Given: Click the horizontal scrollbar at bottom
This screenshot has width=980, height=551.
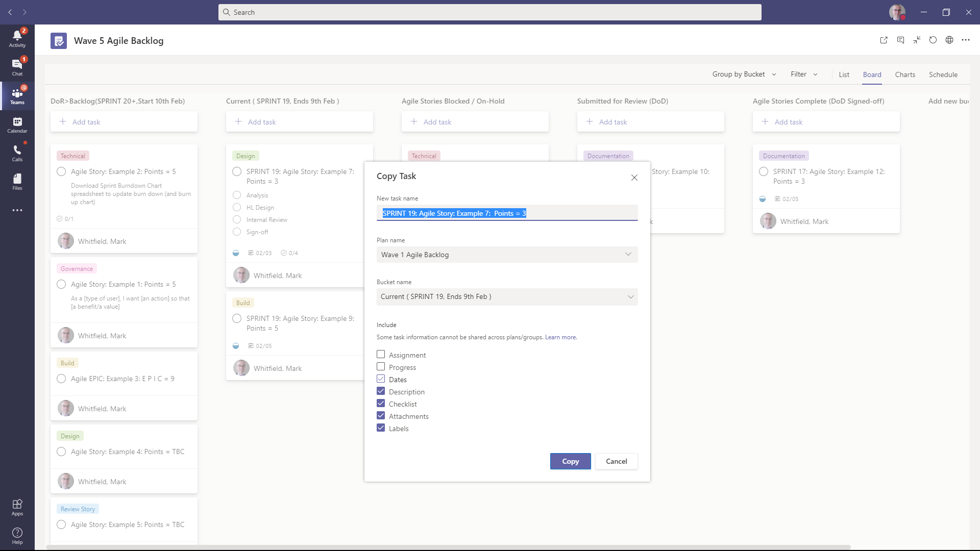Looking at the screenshot, I should [449, 547].
